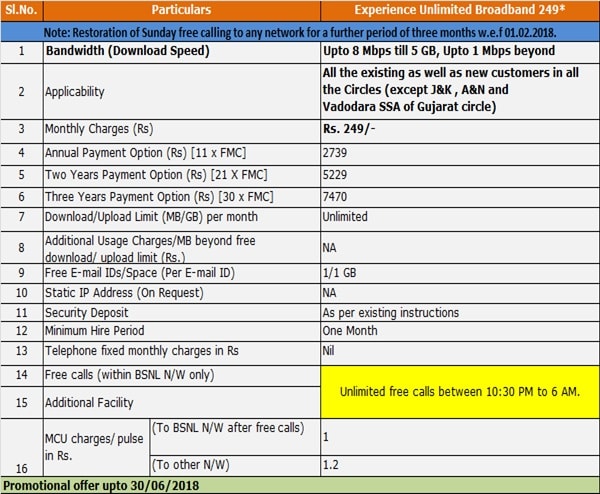
Task: Select serial number '1' cell
Action: click(x=21, y=52)
